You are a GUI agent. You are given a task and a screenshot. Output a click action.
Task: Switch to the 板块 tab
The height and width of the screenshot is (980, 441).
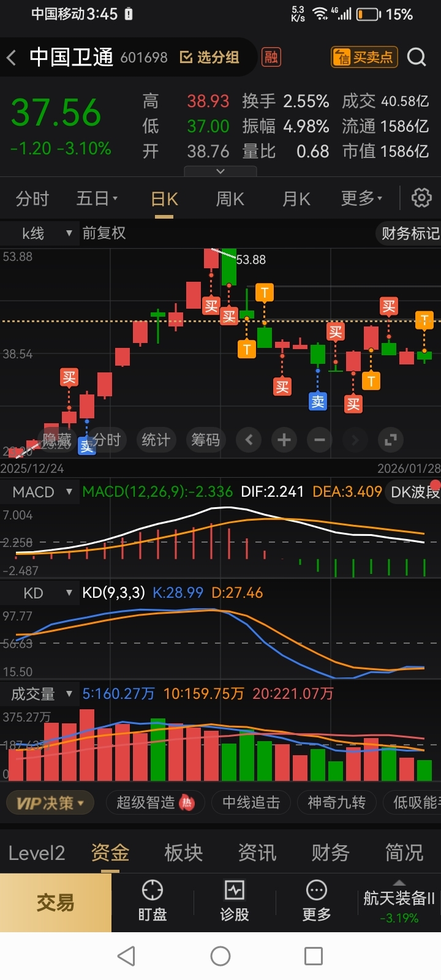184,853
